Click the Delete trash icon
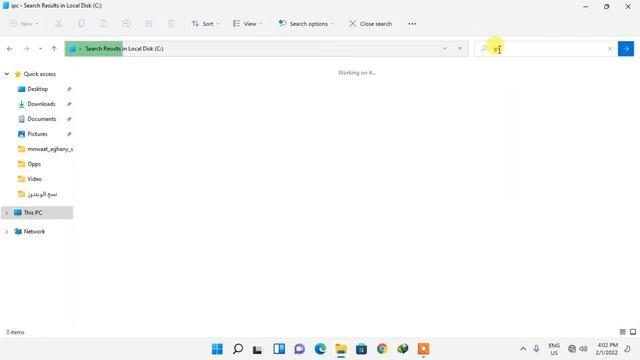 point(171,24)
